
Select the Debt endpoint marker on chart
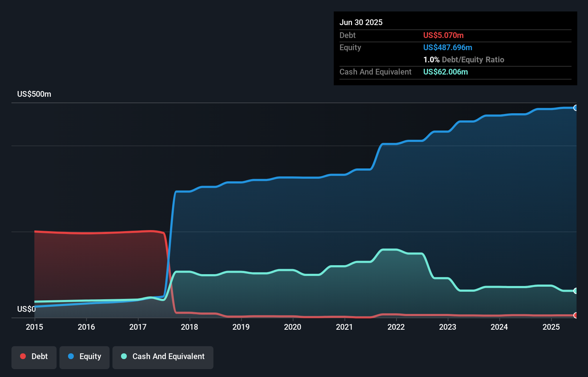(x=576, y=315)
